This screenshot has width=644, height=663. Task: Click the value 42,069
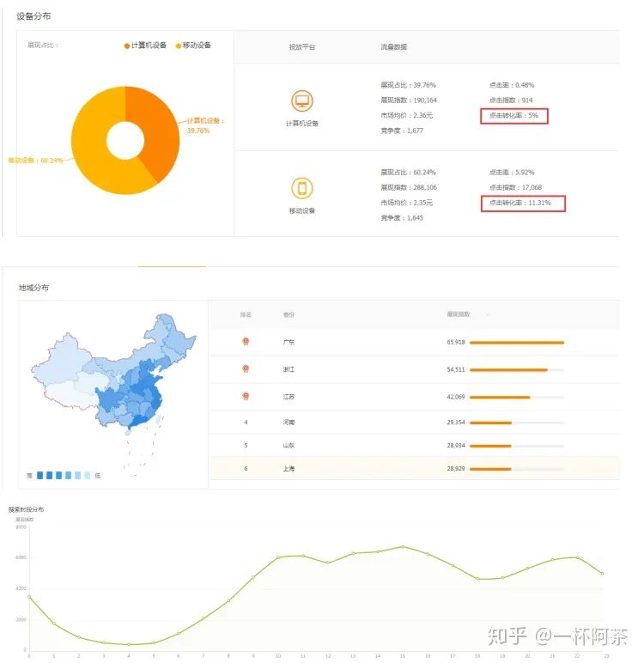point(456,397)
